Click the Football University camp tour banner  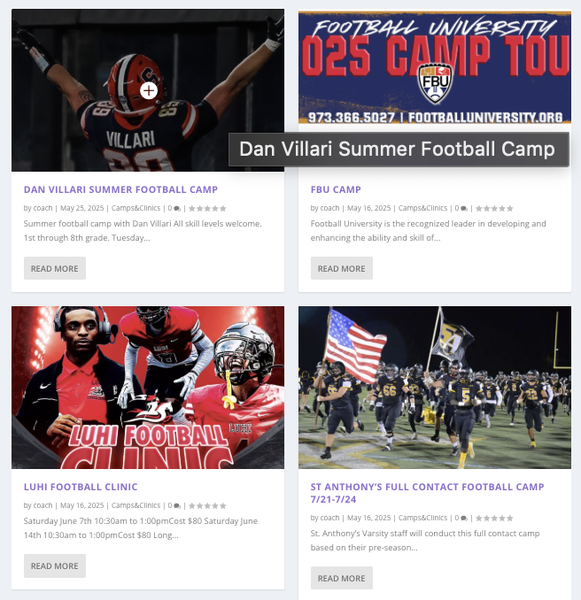[x=435, y=67]
